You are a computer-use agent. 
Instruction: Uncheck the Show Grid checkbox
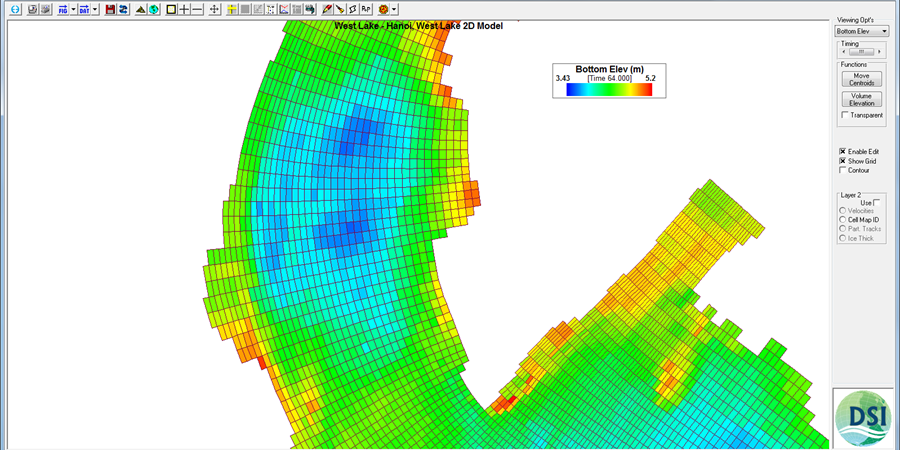click(843, 161)
